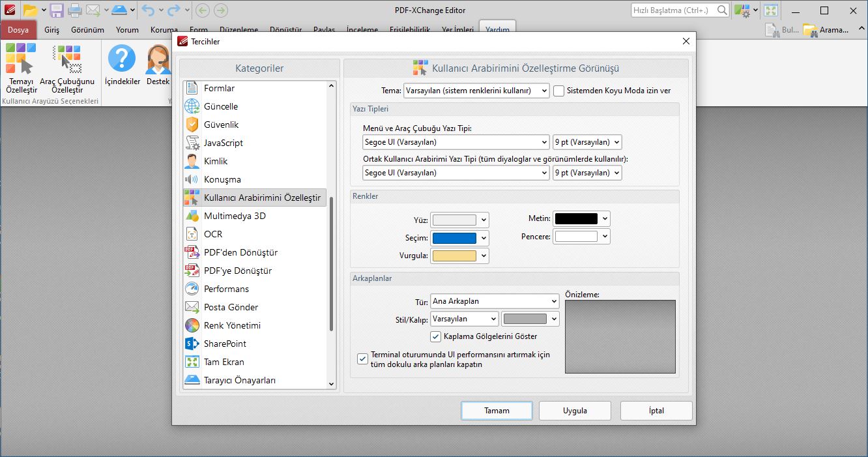
Task: Click the redo arrow icon
Action: [173, 10]
